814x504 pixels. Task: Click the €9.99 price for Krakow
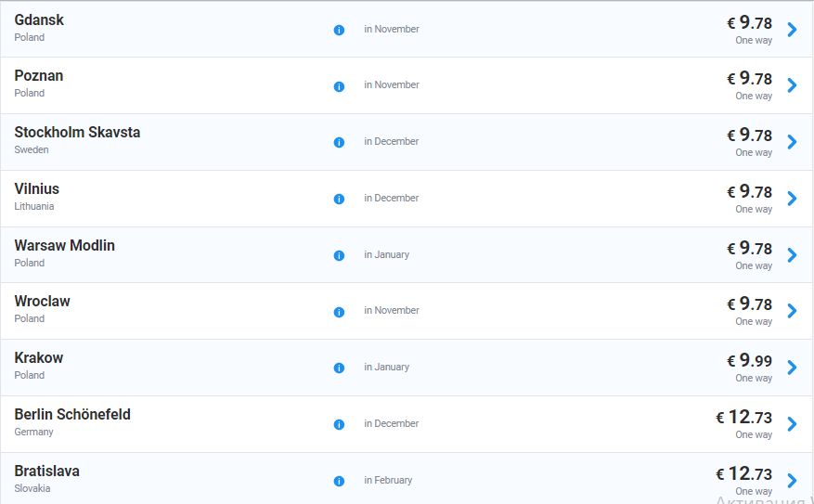749,360
